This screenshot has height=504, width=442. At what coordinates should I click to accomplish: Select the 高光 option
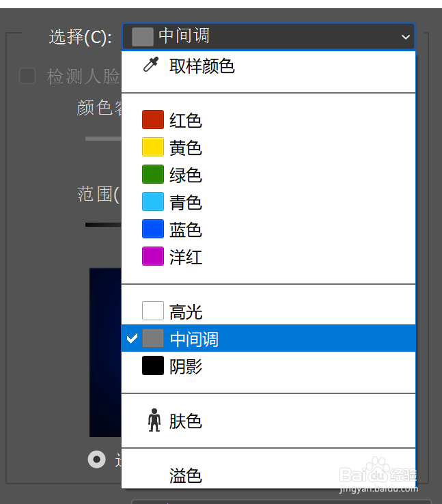[x=186, y=312]
